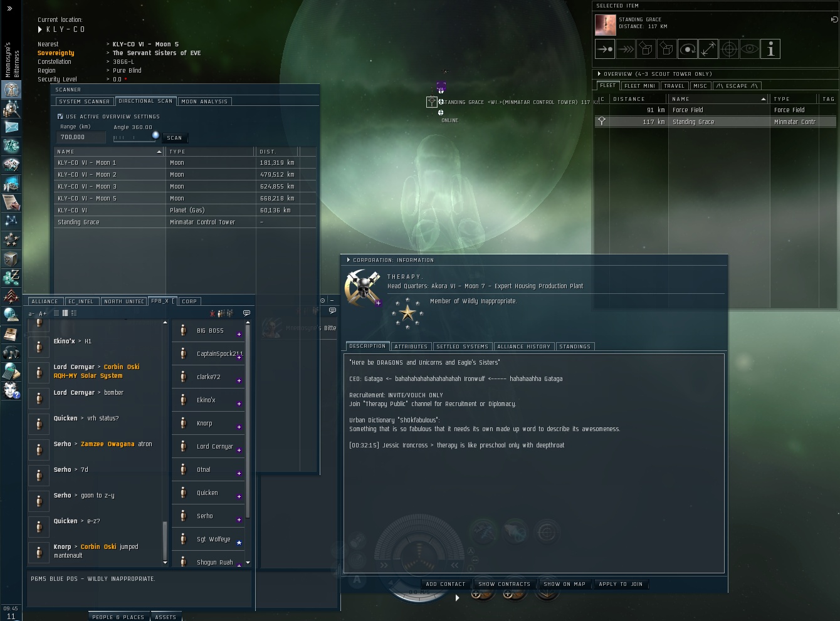Open the character sheet portrait icon in the Neocom
Screen dimensions: 840x621
pos(11,90)
